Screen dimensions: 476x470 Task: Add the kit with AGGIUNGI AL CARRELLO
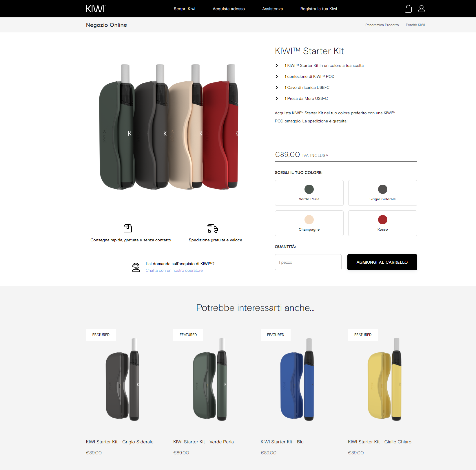[382, 262]
